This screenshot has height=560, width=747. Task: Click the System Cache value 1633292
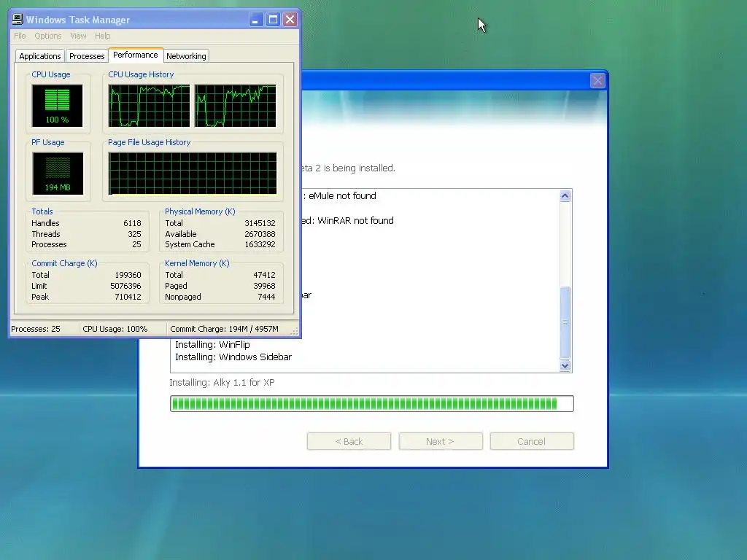(260, 245)
